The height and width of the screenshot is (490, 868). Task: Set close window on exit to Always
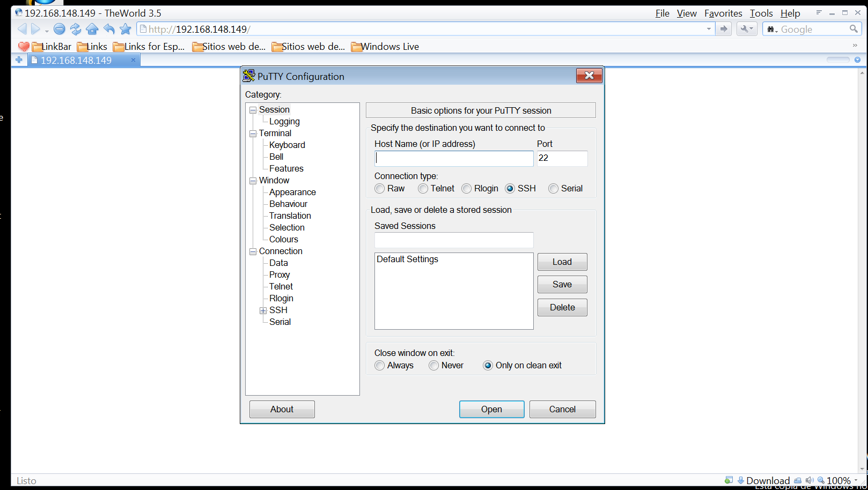(x=380, y=366)
